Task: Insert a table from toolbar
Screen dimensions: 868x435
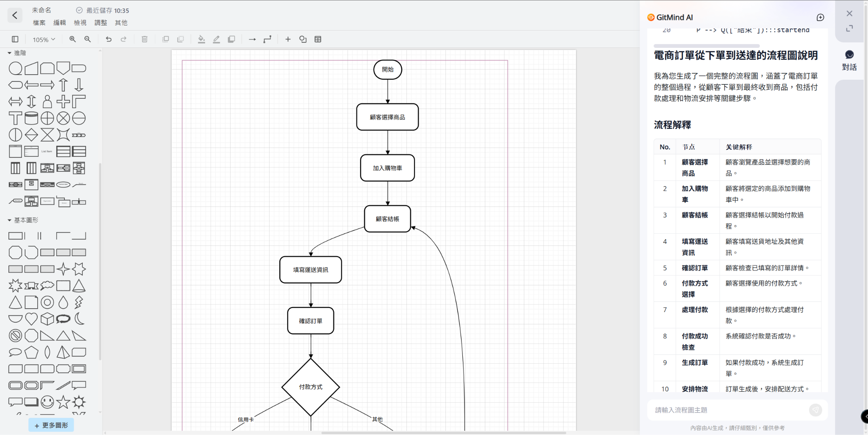Action: coord(318,39)
